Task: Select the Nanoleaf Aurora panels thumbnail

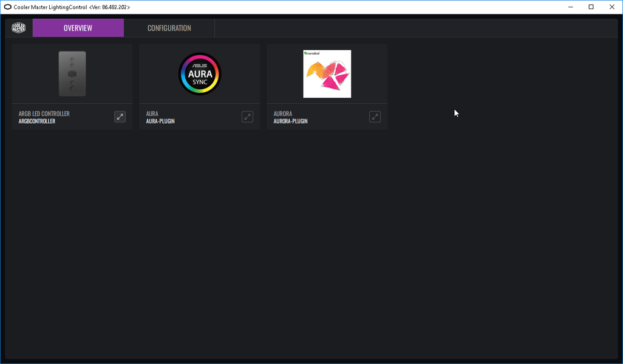Action: tap(327, 74)
